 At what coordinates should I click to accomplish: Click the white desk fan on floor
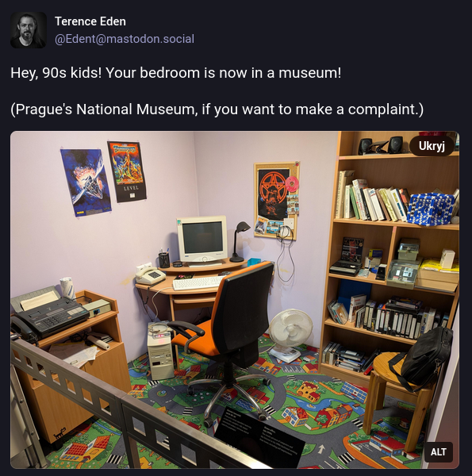[290, 335]
